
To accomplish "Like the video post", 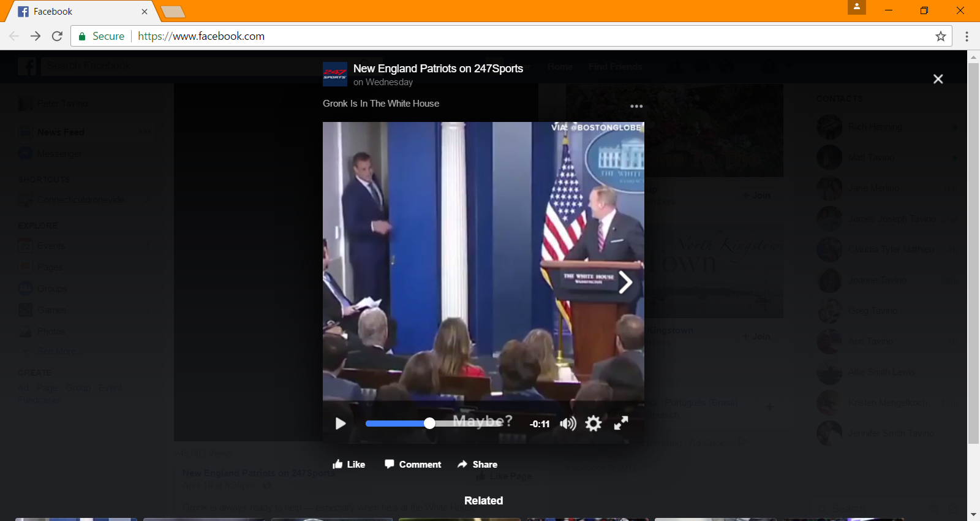I will (349, 464).
